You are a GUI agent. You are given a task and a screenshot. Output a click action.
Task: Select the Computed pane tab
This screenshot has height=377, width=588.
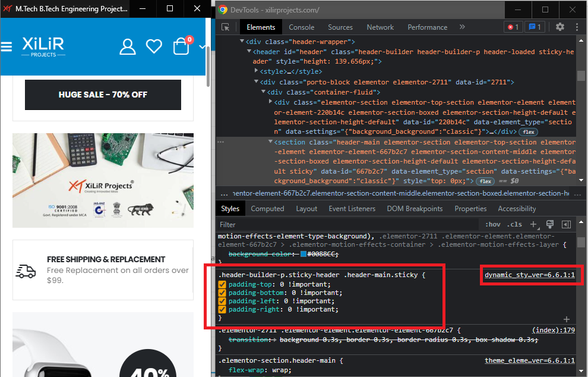tap(267, 208)
